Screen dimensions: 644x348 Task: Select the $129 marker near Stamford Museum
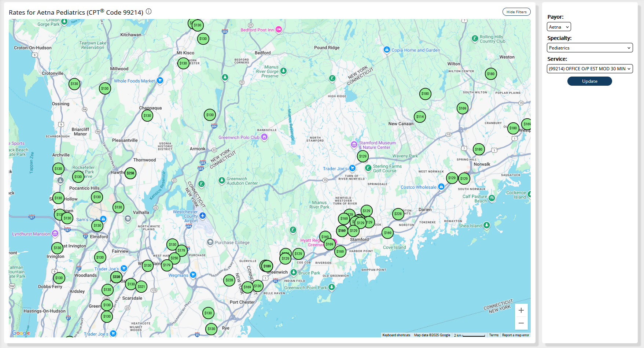point(363,156)
